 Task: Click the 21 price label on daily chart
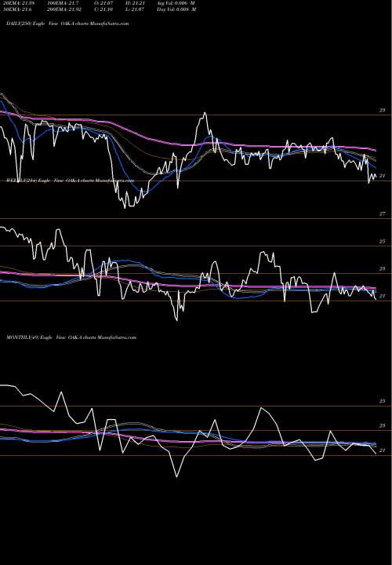(383, 176)
